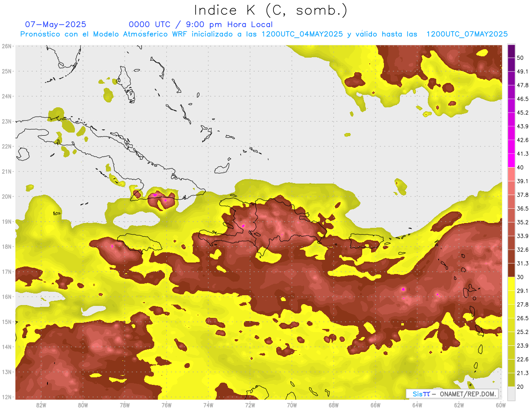Click the '66W' longitude label
The width and height of the screenshot is (532, 411).
click(376, 405)
